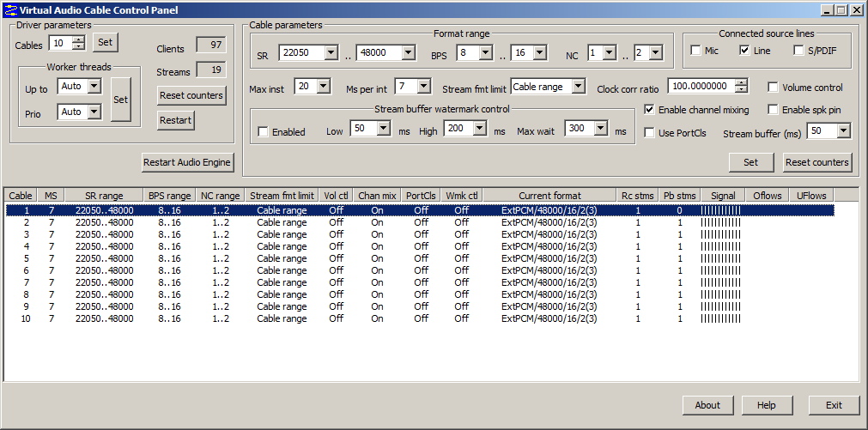868x430 pixels.
Task: Click the Restart button
Action: 176,120
